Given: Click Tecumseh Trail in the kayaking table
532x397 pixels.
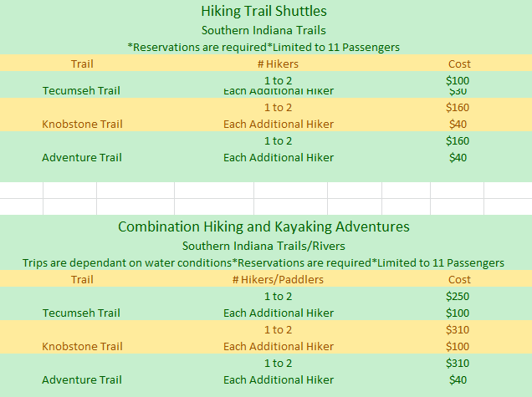Looking at the screenshot, I should point(82,313).
